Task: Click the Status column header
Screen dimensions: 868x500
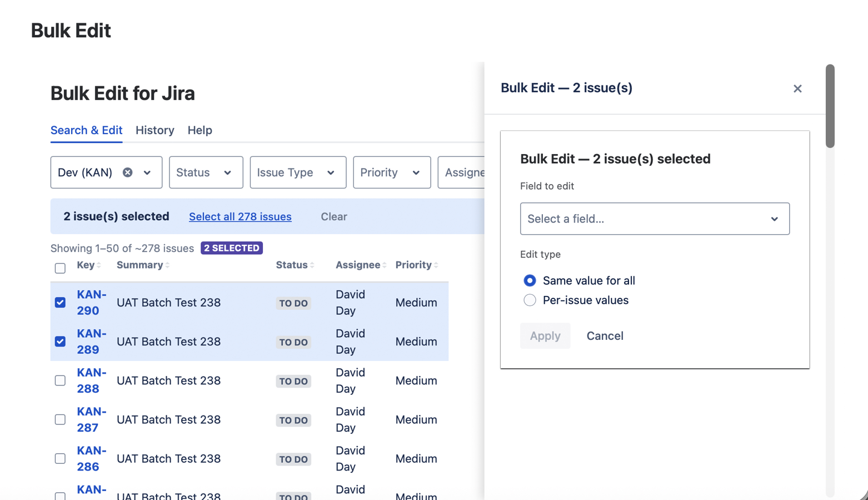Action: pyautogui.click(x=292, y=265)
